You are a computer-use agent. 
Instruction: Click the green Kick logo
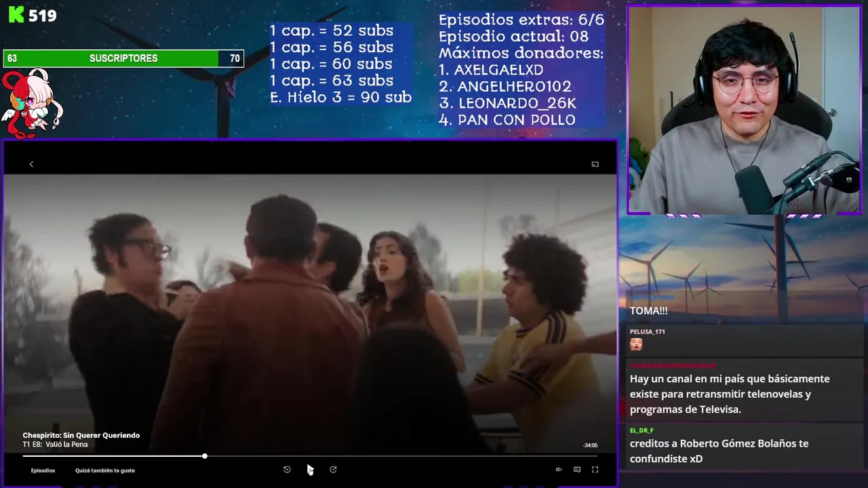tap(16, 15)
